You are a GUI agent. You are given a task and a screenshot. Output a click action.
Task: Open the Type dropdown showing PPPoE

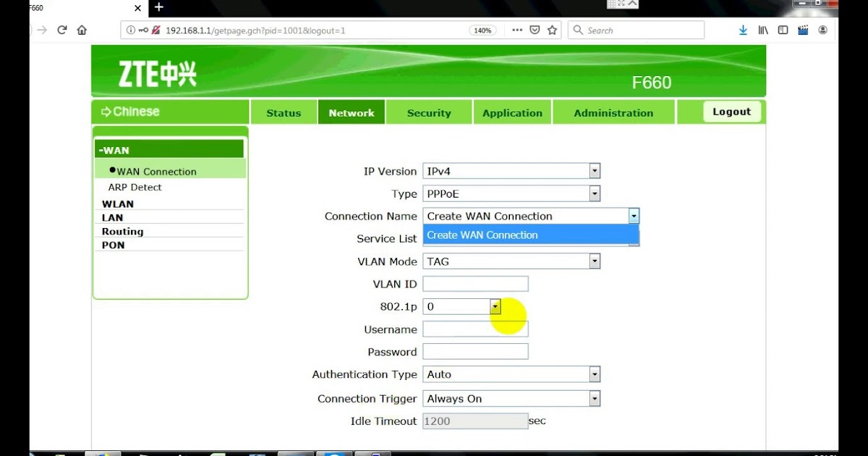coord(511,194)
